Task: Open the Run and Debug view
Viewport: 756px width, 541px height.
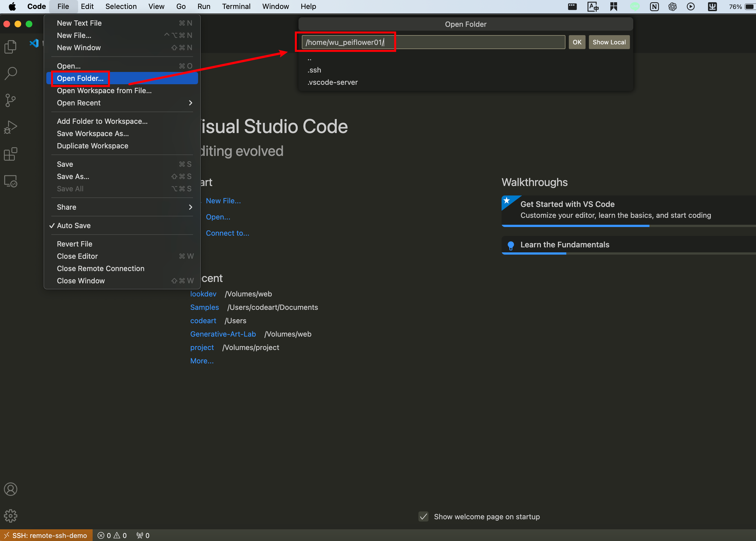Action: click(11, 127)
